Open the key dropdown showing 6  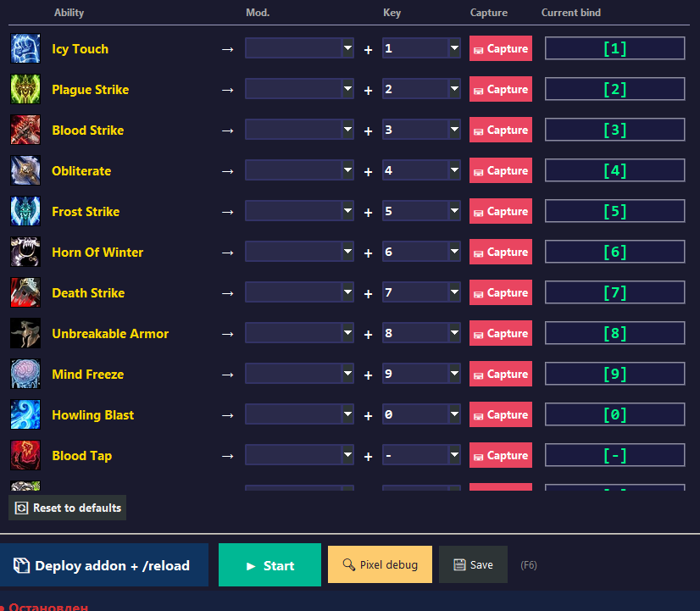click(x=421, y=252)
